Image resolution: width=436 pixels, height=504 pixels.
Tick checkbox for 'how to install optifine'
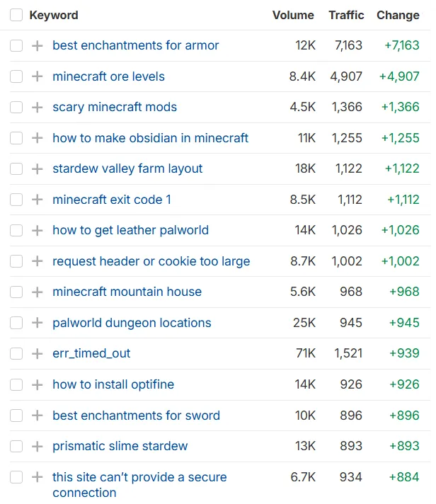pyautogui.click(x=16, y=385)
